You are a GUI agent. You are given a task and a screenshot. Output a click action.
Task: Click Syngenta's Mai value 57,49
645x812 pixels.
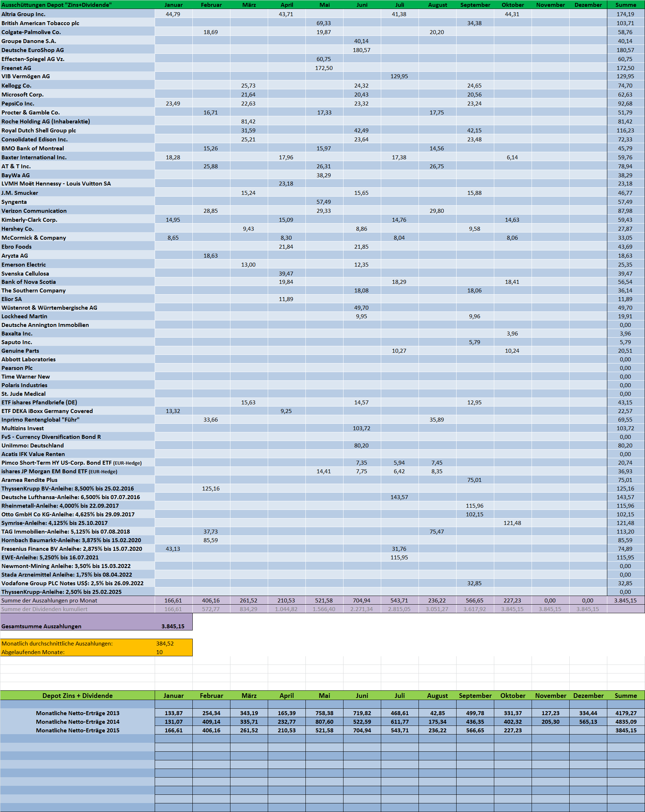[324, 202]
